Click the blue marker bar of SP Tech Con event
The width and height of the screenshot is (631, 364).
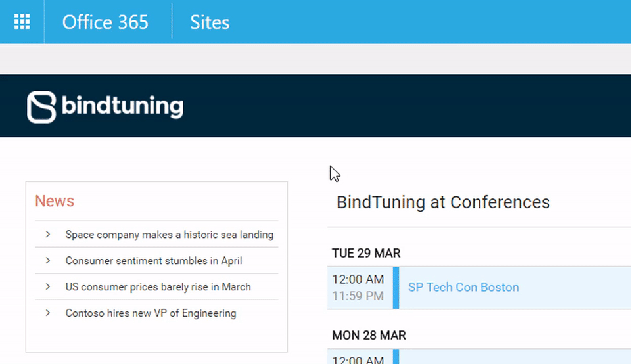point(396,288)
